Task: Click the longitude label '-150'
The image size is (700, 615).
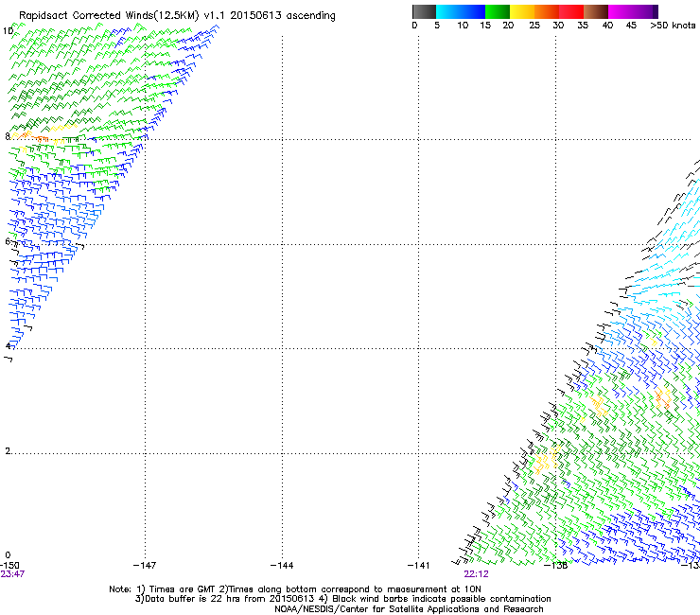Action: click(9, 566)
